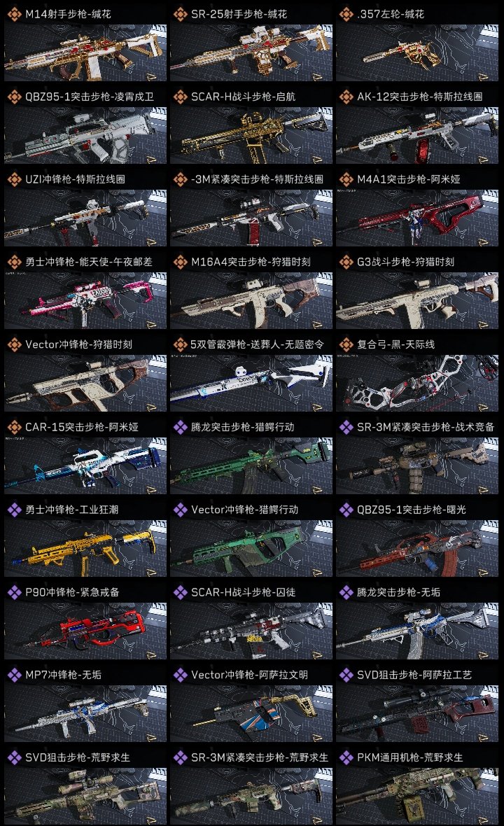This screenshot has height=826, width=504.
Task: Open the Vector冲锋枪-狩猎时刻 skin image
Action: click(85, 383)
